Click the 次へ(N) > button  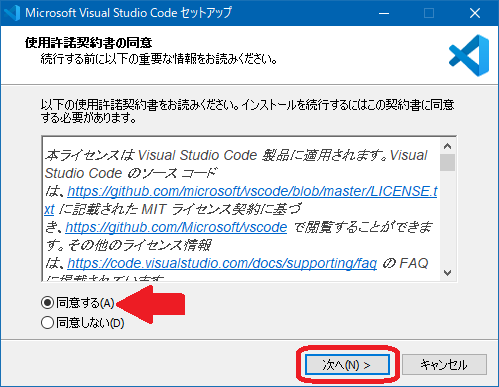pos(347,365)
